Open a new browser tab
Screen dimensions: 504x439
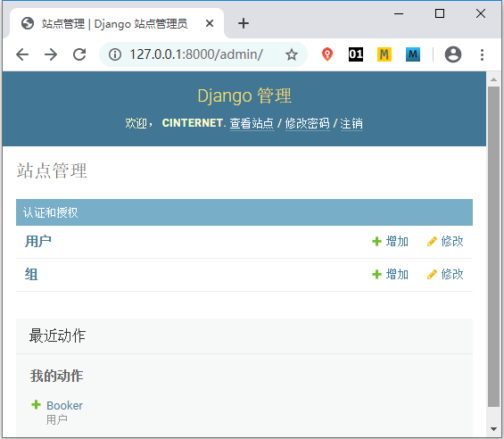click(x=244, y=23)
